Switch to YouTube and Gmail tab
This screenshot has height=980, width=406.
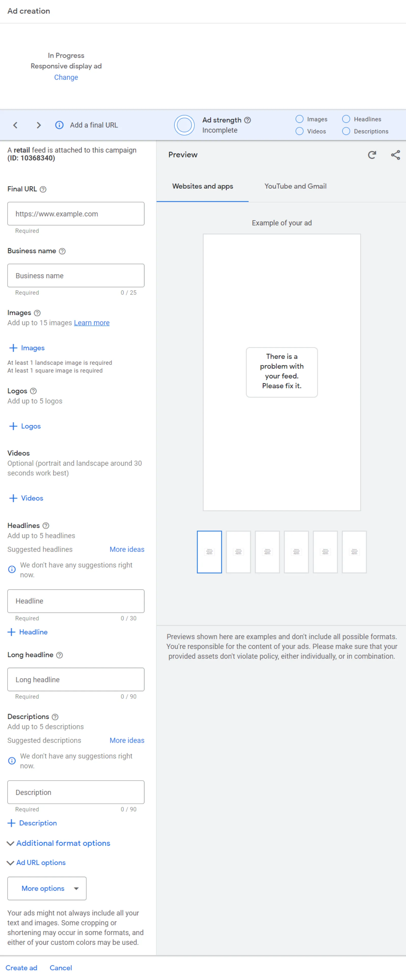pyautogui.click(x=295, y=186)
